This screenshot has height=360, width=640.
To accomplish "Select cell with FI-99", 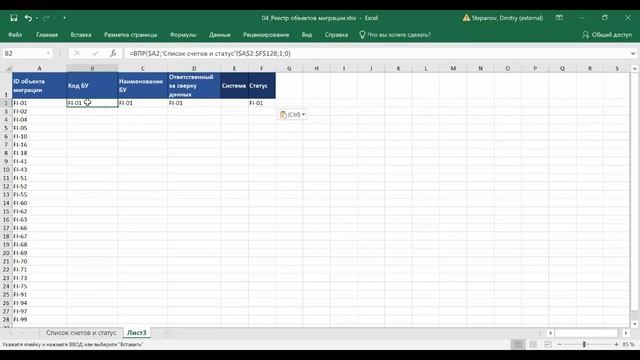I will [39, 320].
